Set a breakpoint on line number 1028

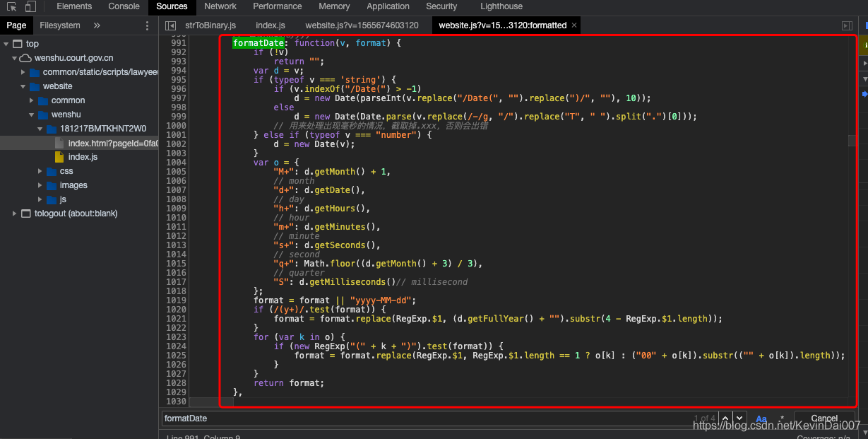pos(177,383)
